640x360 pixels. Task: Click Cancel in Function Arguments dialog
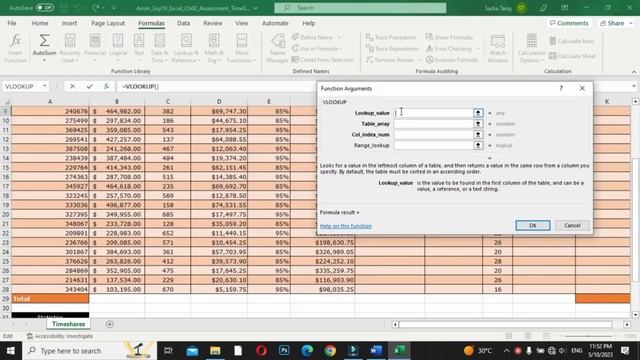tap(572, 225)
